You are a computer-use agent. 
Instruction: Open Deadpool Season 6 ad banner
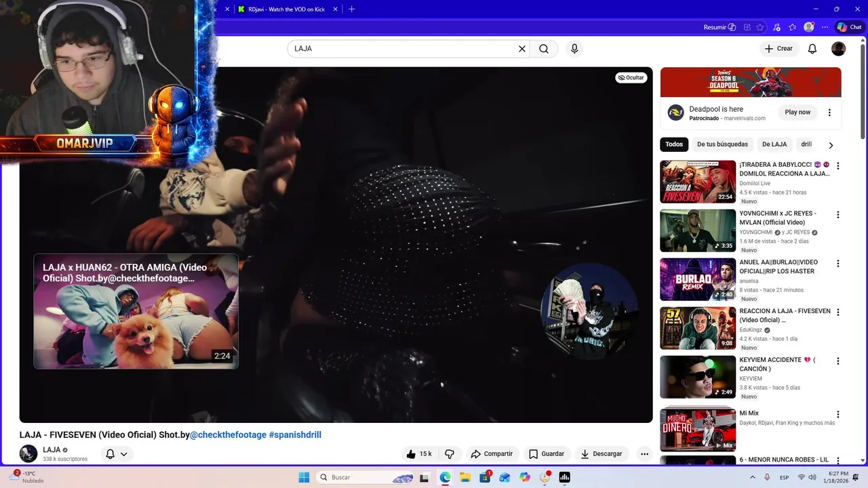(x=751, y=83)
